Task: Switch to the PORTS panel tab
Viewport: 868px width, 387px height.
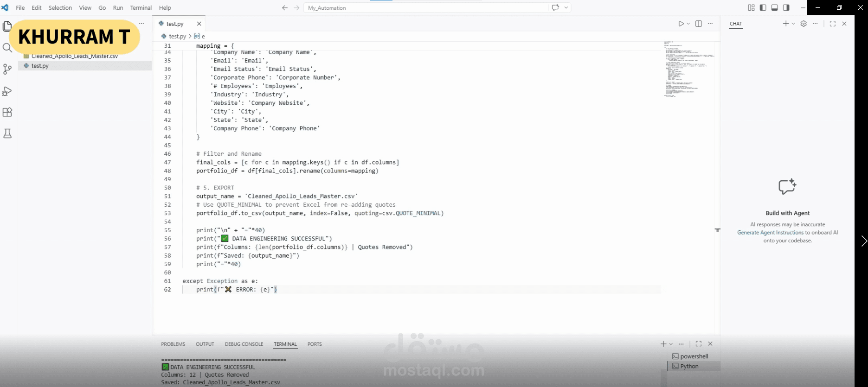Action: (x=315, y=344)
